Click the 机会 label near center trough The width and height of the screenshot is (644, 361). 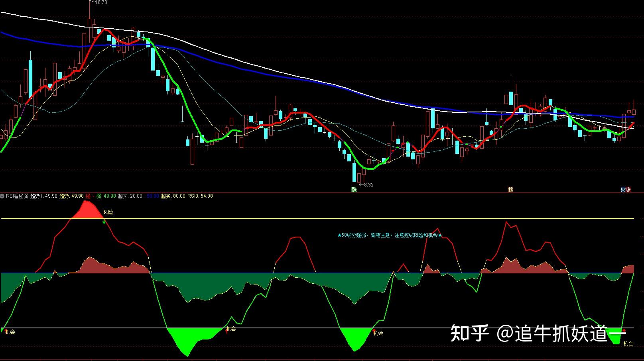[378, 333]
